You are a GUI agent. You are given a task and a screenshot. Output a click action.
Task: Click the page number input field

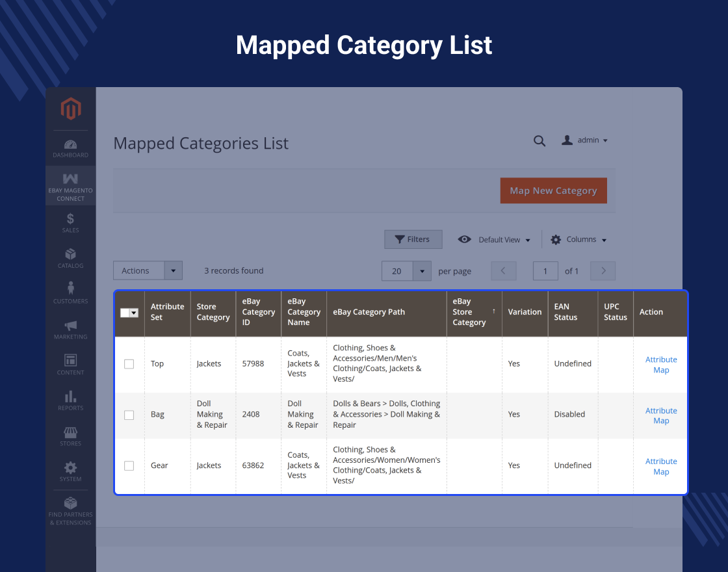click(545, 270)
